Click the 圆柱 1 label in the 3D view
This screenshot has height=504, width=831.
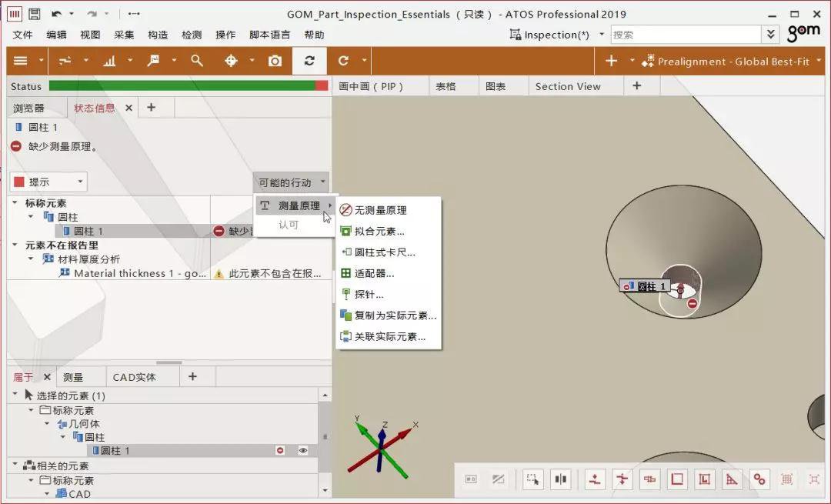coord(646,286)
